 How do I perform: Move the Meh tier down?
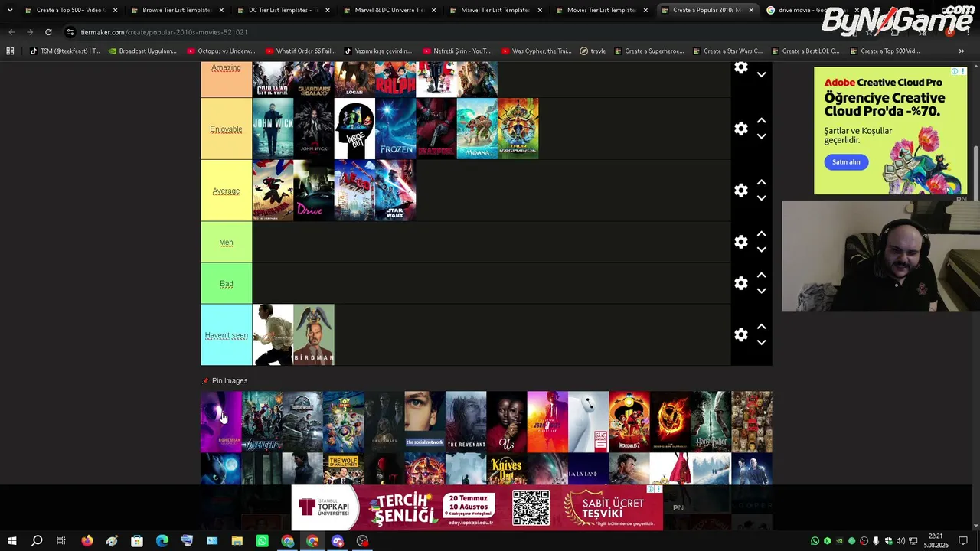tap(761, 249)
